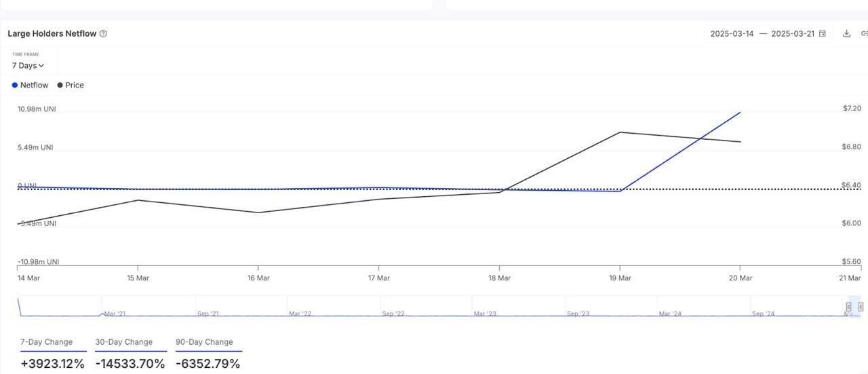Click Mar '22 on the overview timeline
Viewport: 868px width, 374px height.
tap(300, 314)
